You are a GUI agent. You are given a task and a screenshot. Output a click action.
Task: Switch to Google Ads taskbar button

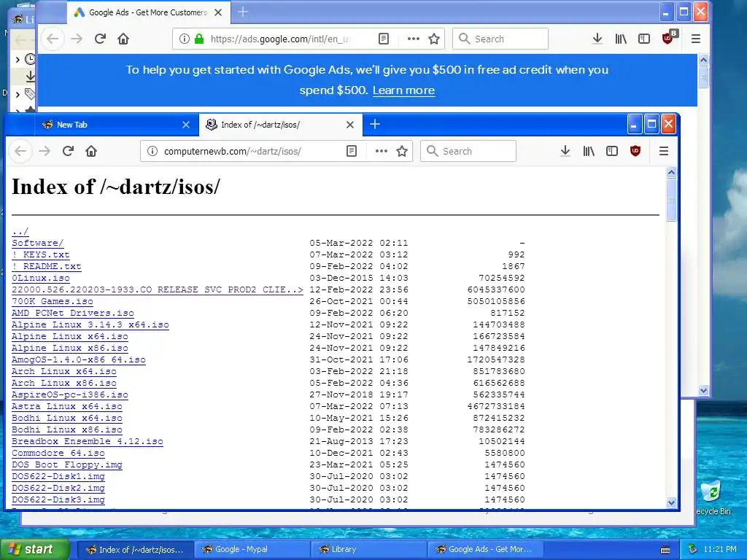coord(485,550)
